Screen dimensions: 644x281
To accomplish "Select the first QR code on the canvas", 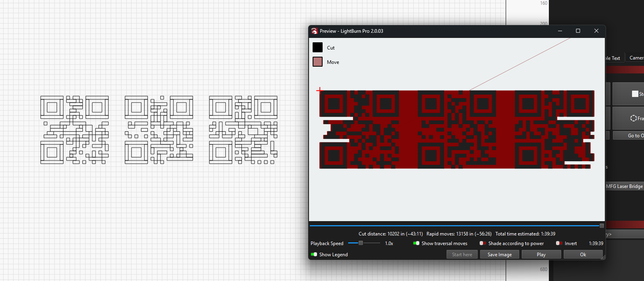I will coord(74,130).
